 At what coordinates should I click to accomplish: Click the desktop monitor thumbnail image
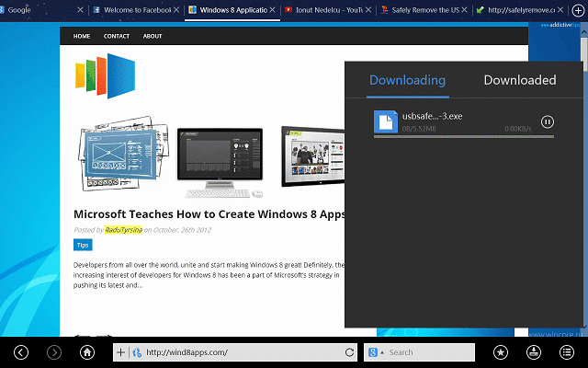(220, 162)
